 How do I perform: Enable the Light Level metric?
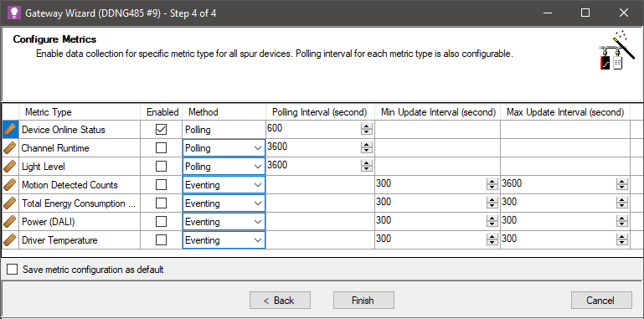[162, 167]
